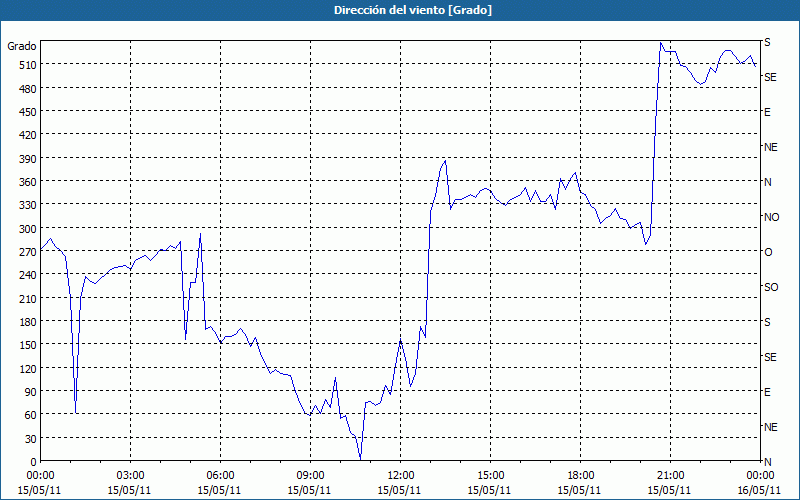The image size is (800, 500).
Task: Pick the 420 degree axis label
Action: tap(29, 135)
